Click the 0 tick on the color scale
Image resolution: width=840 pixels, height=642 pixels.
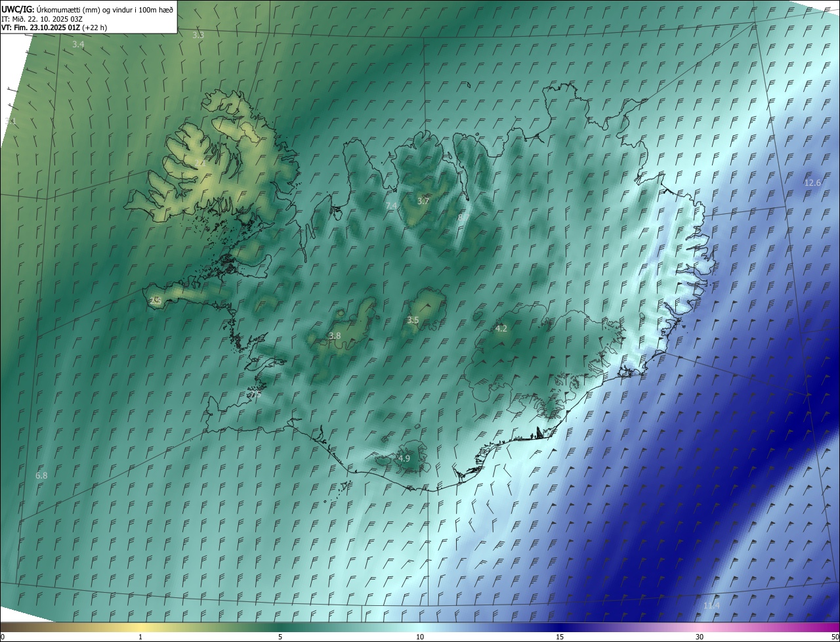coord(3,637)
